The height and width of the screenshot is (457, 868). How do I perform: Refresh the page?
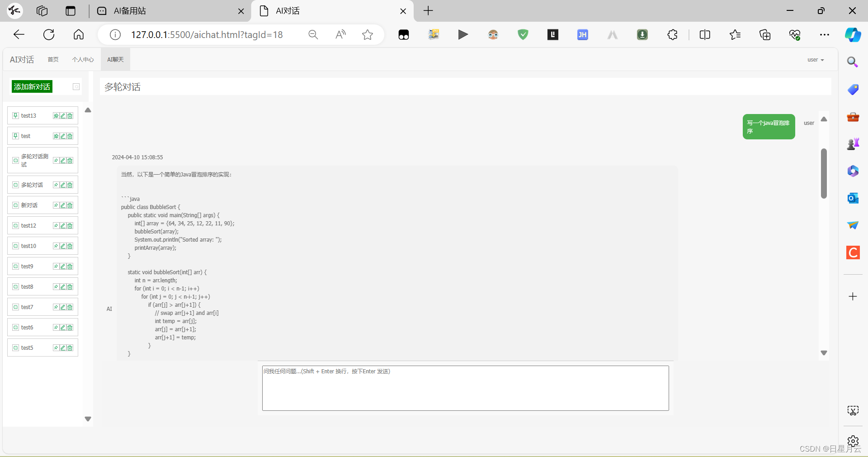(x=49, y=35)
